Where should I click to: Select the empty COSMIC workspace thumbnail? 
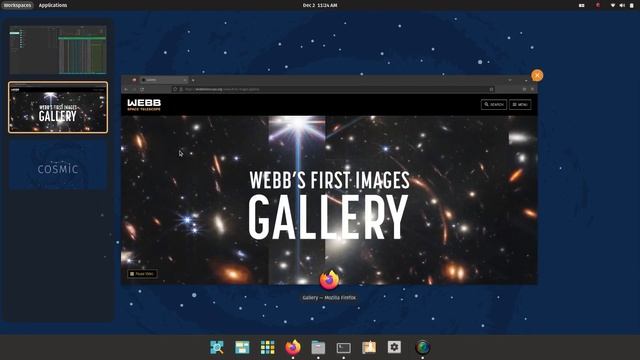(x=58, y=165)
